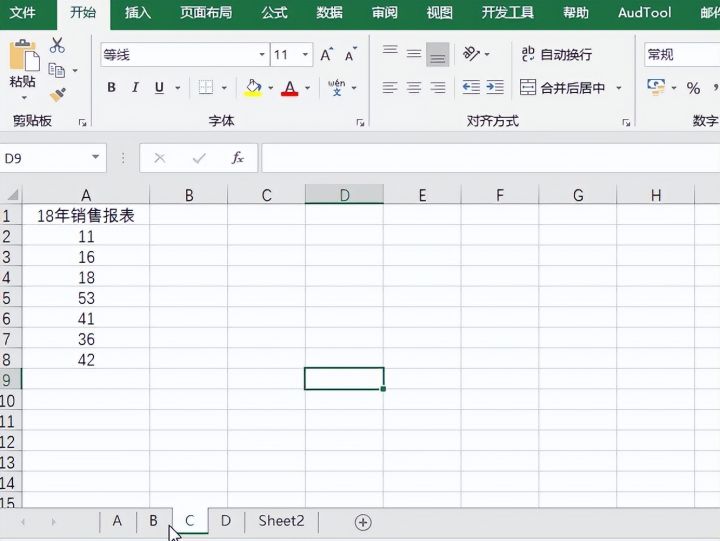The height and width of the screenshot is (541, 720).
Task: Cancel formula entry with the X
Action: [x=160, y=158]
